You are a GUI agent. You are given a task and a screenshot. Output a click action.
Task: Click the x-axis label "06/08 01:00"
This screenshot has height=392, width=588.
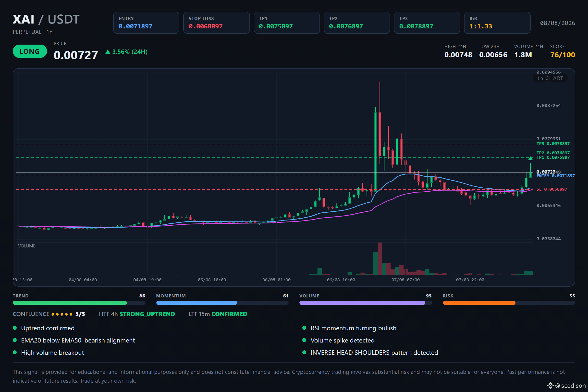(276, 280)
